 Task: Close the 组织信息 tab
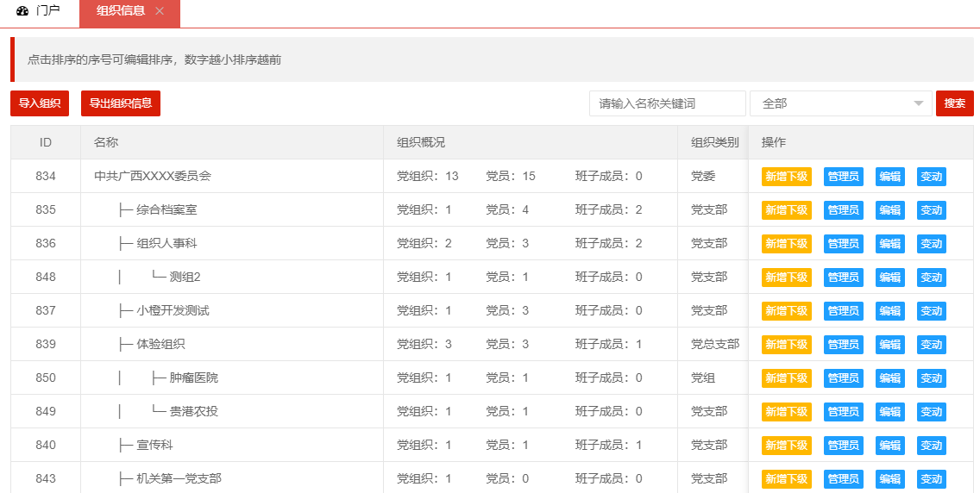click(x=160, y=11)
